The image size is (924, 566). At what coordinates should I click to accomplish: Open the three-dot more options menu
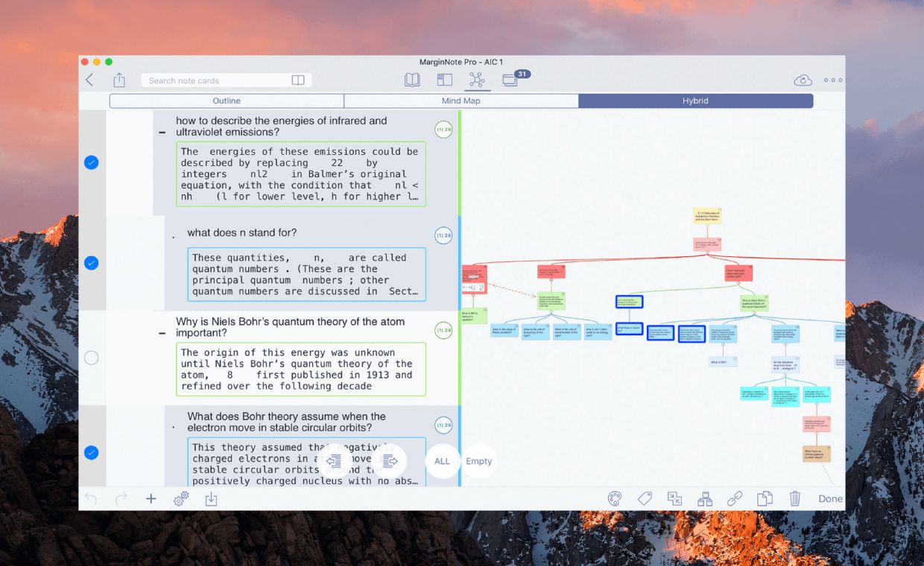pyautogui.click(x=833, y=80)
